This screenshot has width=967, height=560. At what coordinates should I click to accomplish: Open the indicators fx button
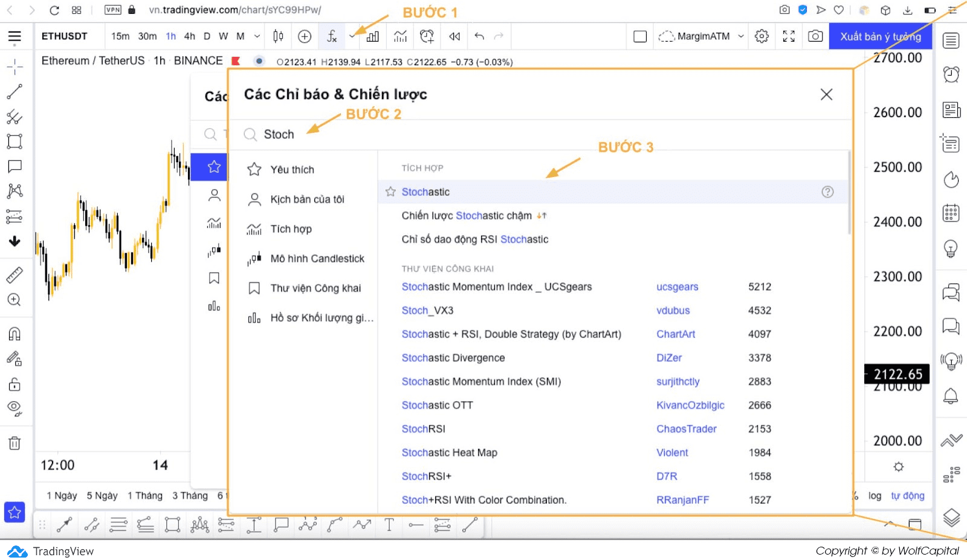(332, 36)
